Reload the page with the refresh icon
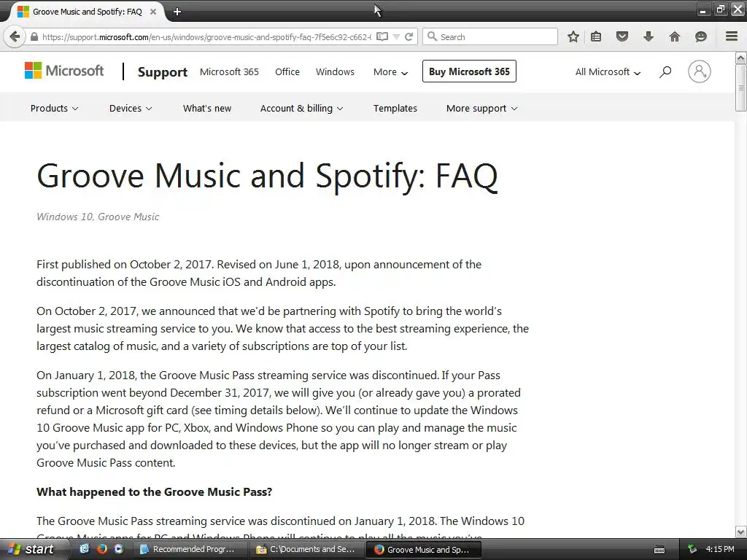The image size is (747, 560). [409, 36]
